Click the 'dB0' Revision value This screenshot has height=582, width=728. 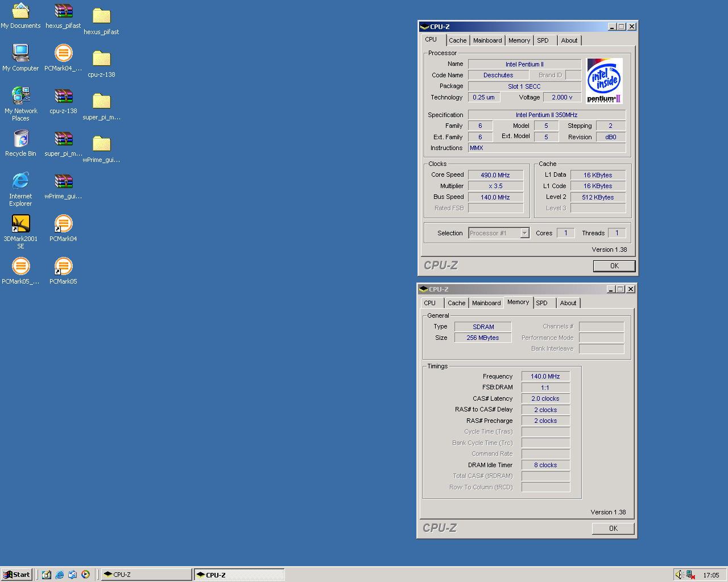(611, 137)
